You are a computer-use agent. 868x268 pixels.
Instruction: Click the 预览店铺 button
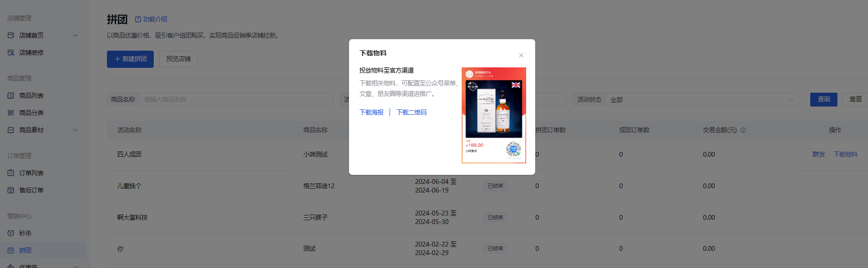[x=178, y=59]
